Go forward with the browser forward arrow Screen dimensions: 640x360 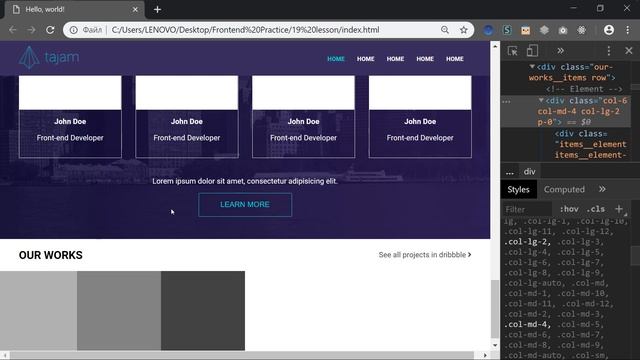click(31, 30)
